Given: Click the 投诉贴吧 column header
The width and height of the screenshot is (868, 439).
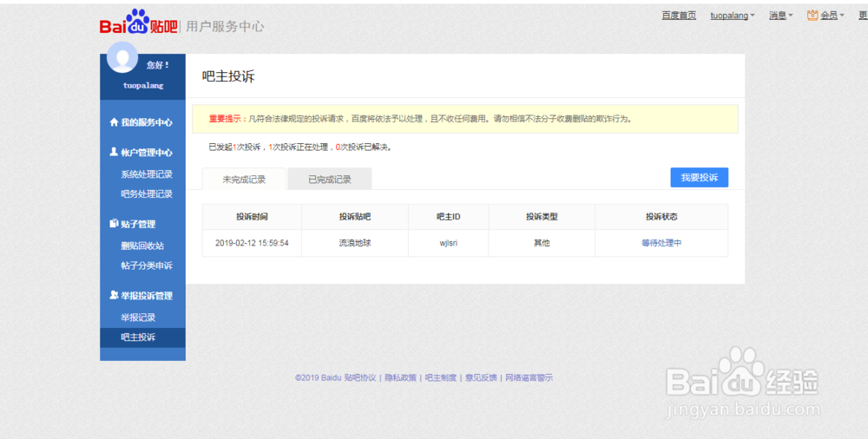Looking at the screenshot, I should pyautogui.click(x=355, y=217).
